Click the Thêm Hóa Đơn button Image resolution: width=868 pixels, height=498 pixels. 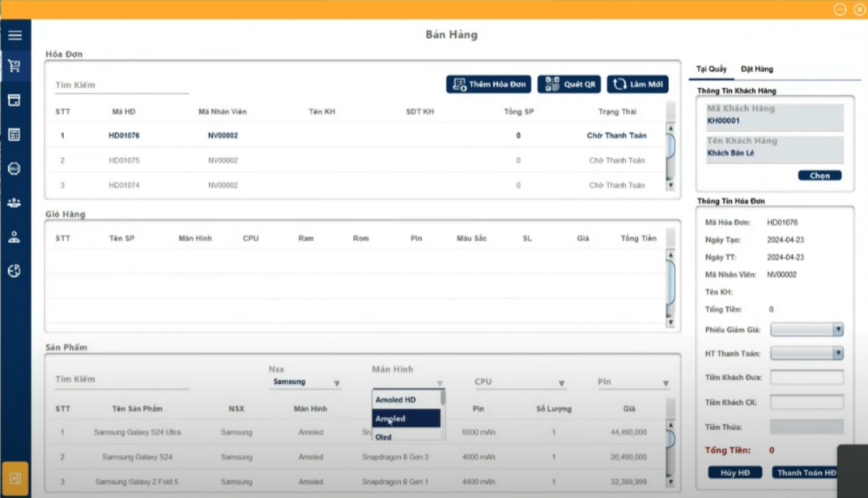coord(489,84)
